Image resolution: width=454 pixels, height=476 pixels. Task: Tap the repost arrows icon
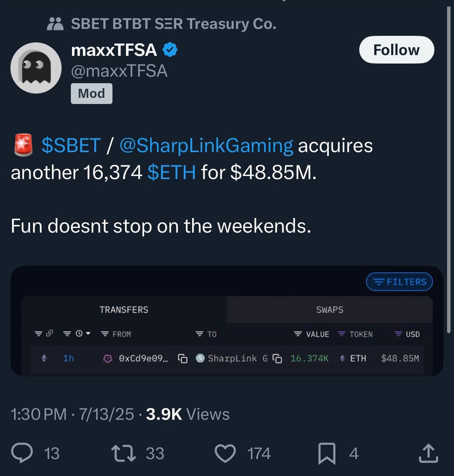click(123, 453)
